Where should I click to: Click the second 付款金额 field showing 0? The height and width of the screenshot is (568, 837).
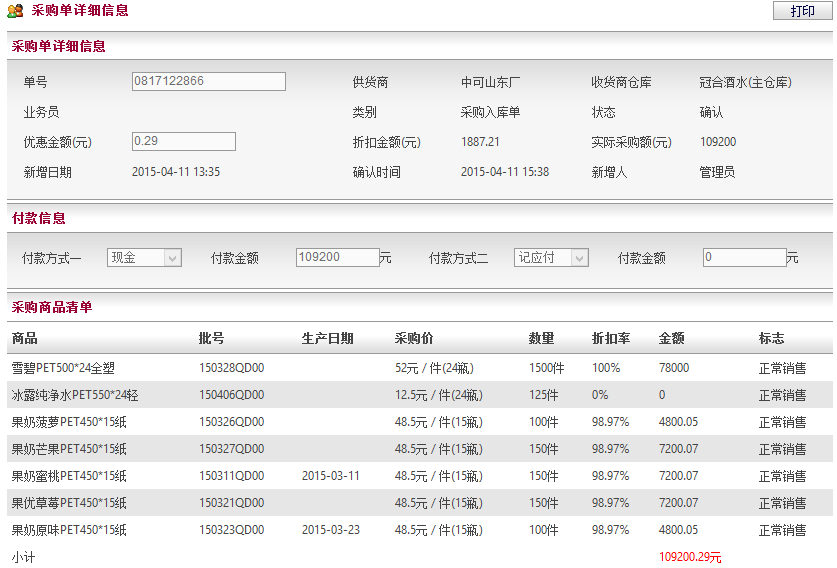point(744,257)
